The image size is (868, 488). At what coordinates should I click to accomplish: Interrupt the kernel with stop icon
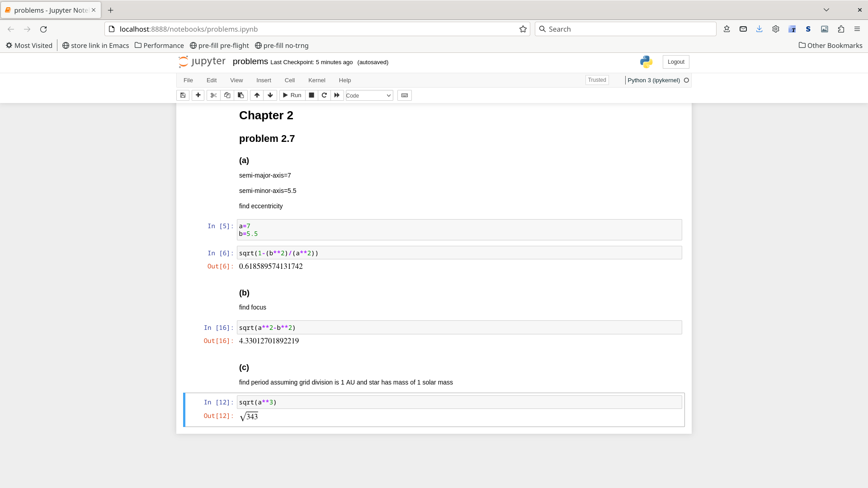coord(311,95)
